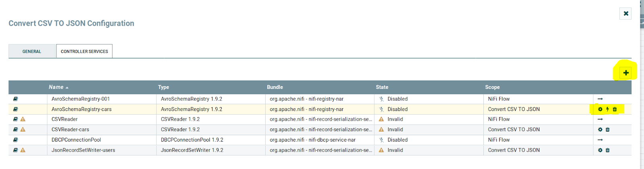Delete CSVReader-cars with its trash icon
This screenshot has width=644, height=169.
(608, 130)
